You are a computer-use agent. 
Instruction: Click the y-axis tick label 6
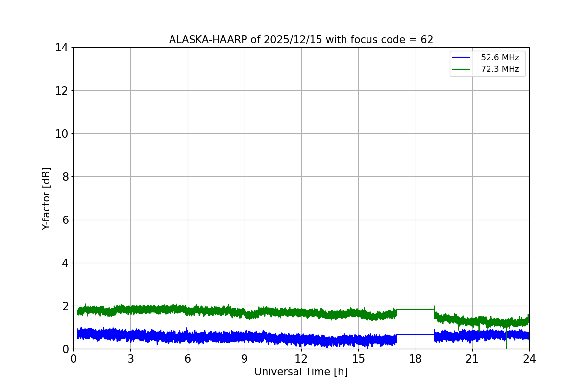click(65, 220)
